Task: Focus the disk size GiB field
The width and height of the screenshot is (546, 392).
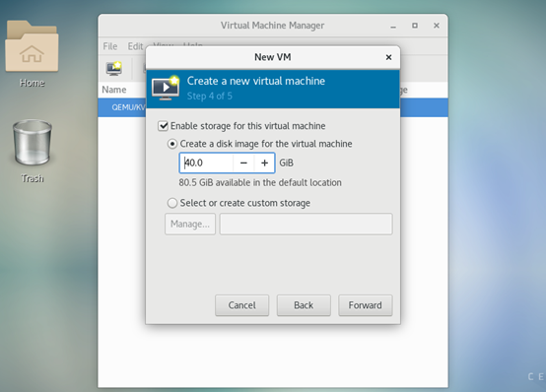Action: coord(207,163)
